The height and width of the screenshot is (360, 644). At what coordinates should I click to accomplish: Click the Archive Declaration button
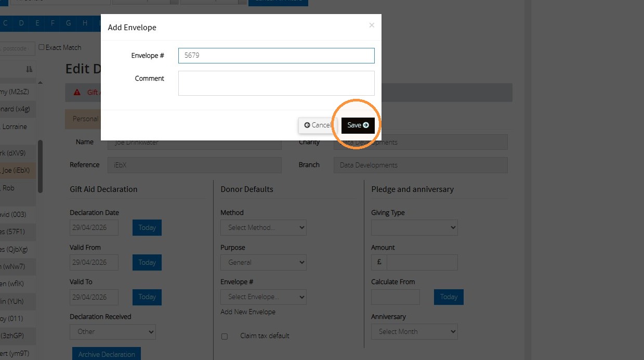click(x=107, y=354)
